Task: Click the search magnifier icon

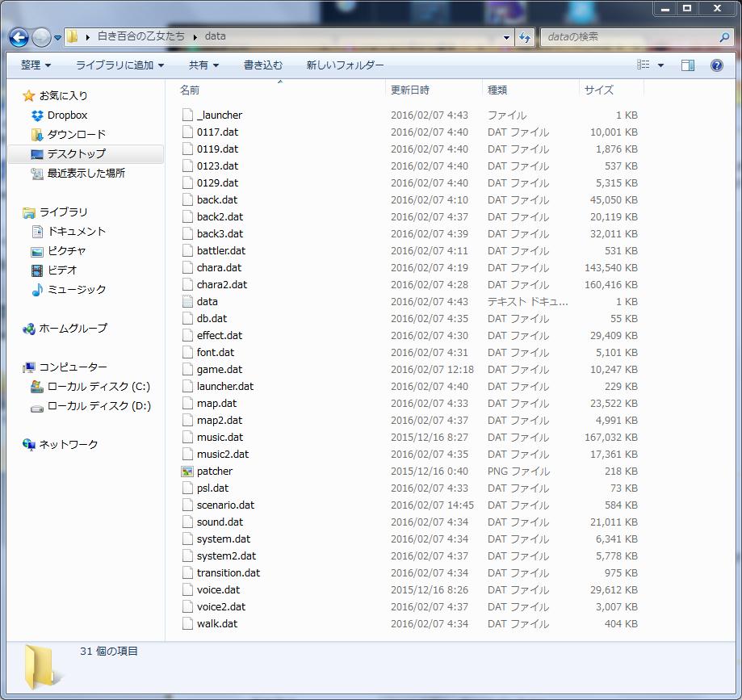Action: [724, 37]
